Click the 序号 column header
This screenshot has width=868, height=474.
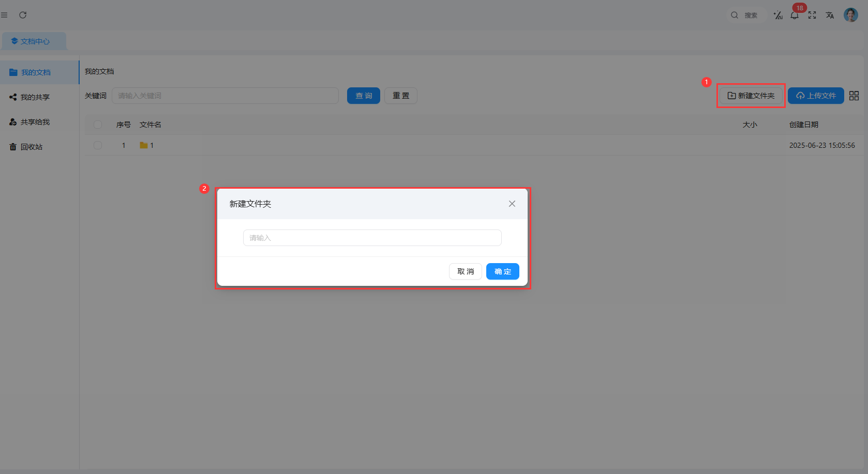coord(124,125)
